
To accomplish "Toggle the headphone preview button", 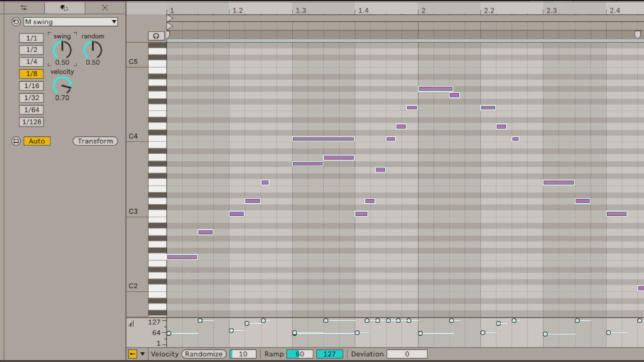I will click(156, 36).
